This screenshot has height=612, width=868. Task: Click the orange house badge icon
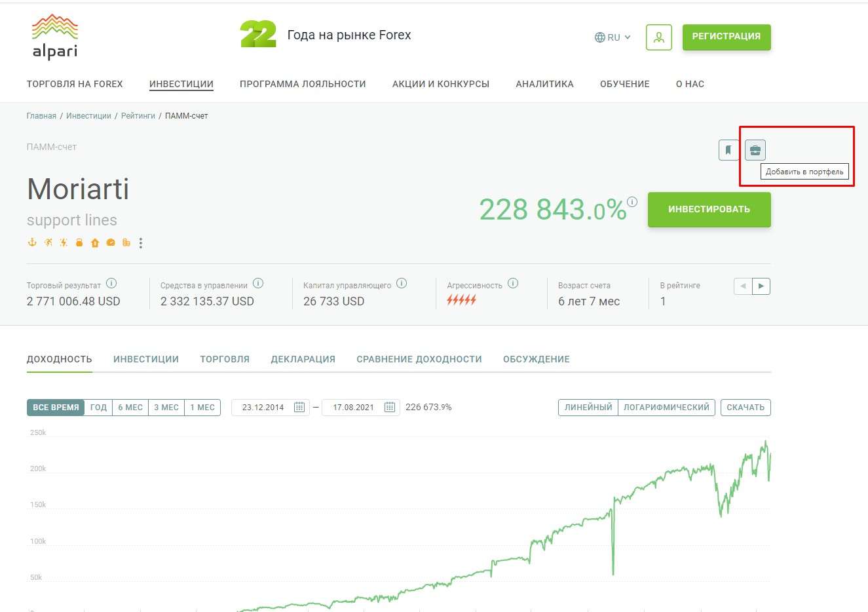[95, 242]
